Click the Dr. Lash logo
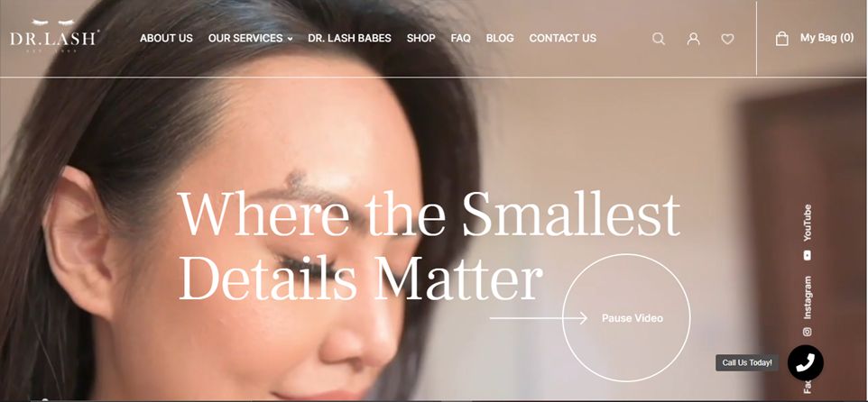The height and width of the screenshot is (402, 868). coord(54,35)
